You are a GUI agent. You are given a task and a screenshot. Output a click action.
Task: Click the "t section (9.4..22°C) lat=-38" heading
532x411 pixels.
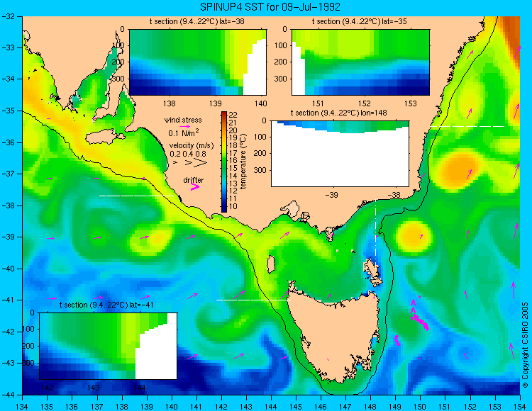point(197,22)
